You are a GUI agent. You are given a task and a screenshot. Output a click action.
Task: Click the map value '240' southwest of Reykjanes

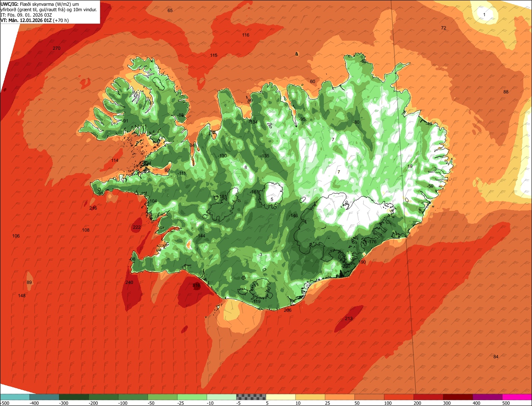click(x=129, y=282)
